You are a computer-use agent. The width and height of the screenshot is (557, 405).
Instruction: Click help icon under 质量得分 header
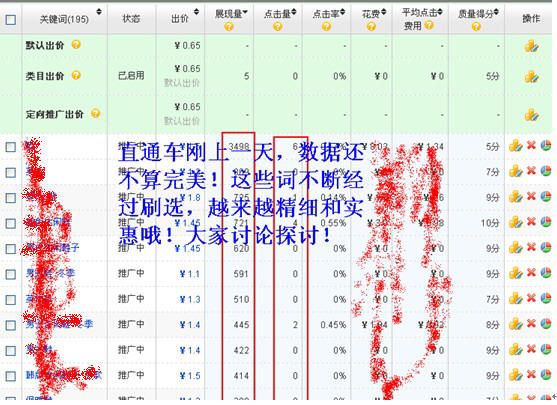(x=476, y=27)
